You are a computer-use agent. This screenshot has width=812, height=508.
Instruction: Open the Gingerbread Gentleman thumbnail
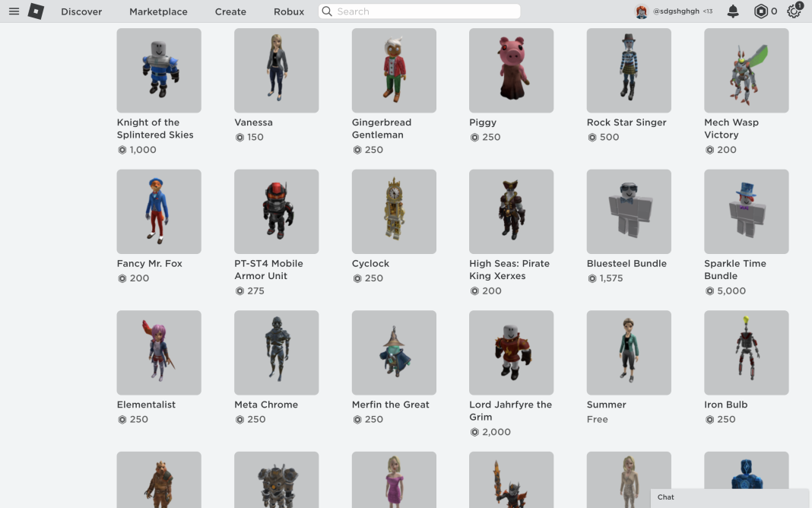tap(394, 71)
